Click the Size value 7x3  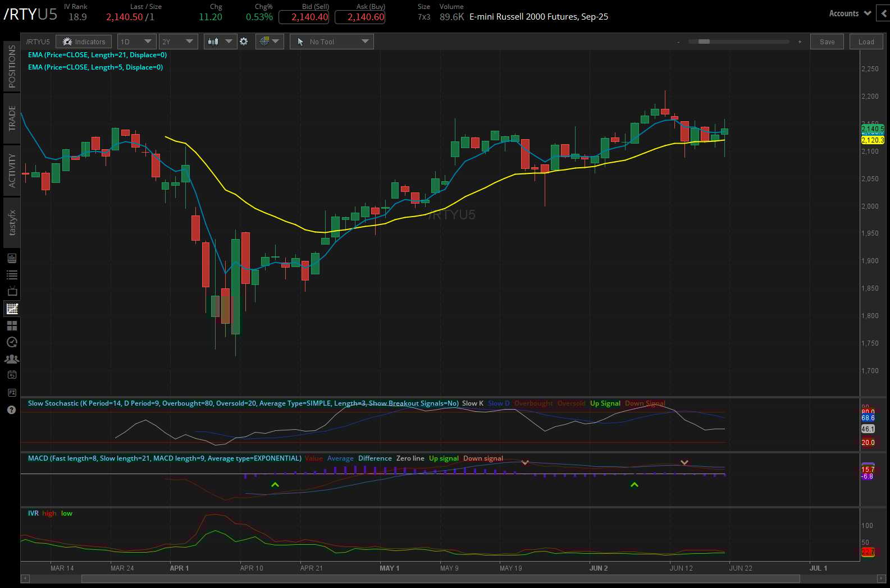(424, 17)
